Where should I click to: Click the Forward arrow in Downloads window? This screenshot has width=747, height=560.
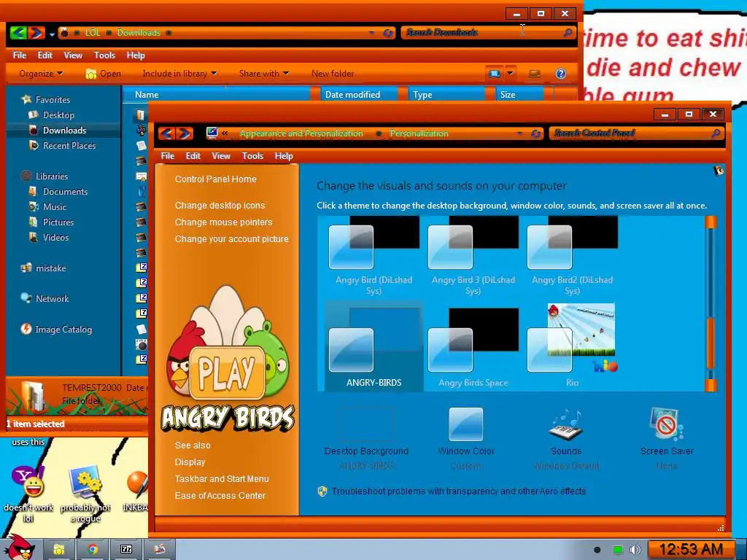point(36,32)
